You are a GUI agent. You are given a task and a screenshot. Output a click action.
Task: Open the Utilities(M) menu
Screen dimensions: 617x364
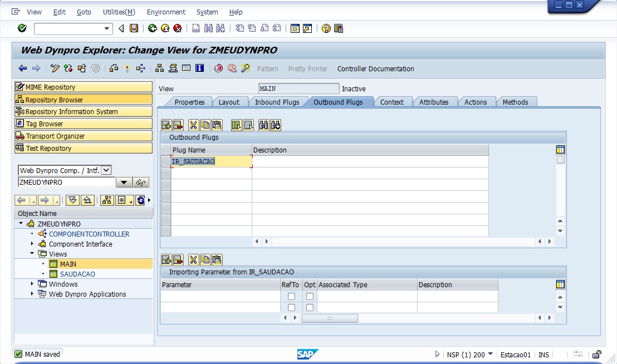tap(119, 12)
